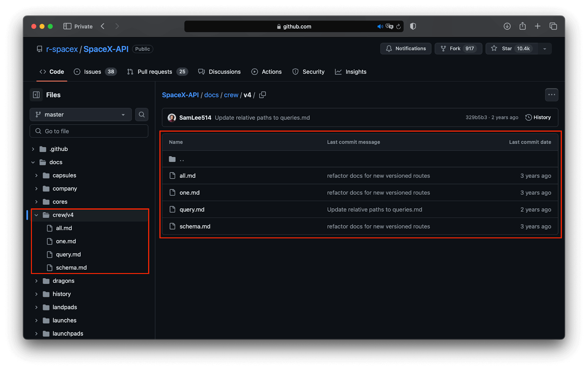
Task: Show tab overview icon
Action: tap(553, 26)
